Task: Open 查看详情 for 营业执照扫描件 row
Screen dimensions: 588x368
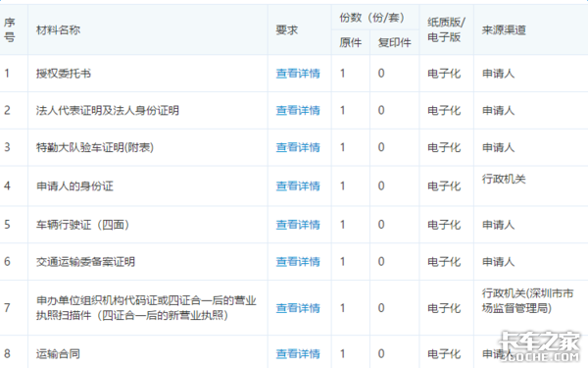Action: 298,308
